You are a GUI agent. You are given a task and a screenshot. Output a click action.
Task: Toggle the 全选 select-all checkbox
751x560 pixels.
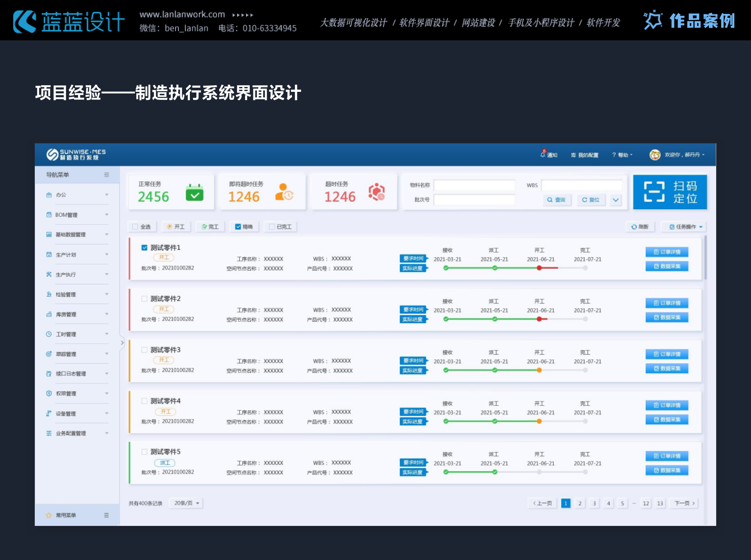pyautogui.click(x=135, y=227)
